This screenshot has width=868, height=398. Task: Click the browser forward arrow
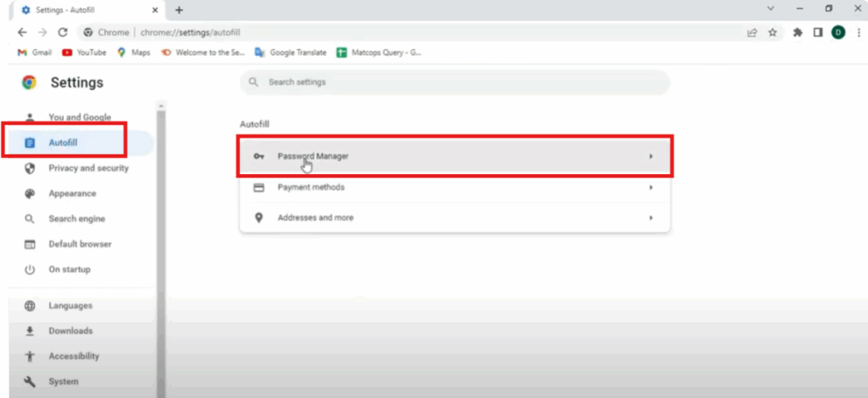click(42, 33)
